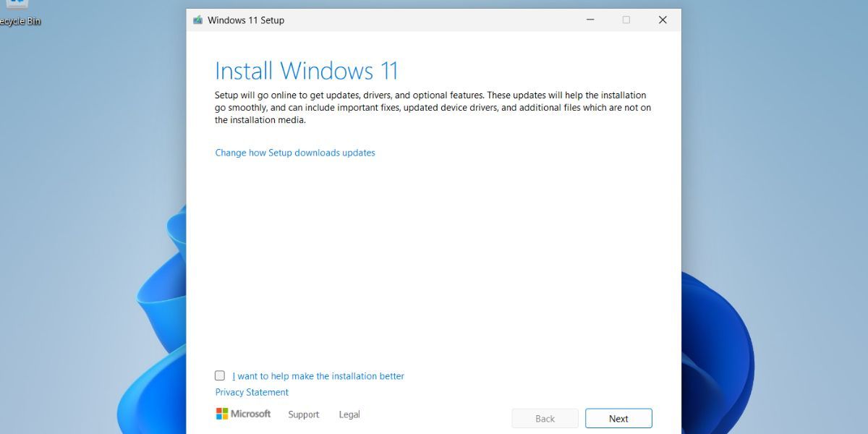
Task: Click the Back button
Action: (x=545, y=418)
